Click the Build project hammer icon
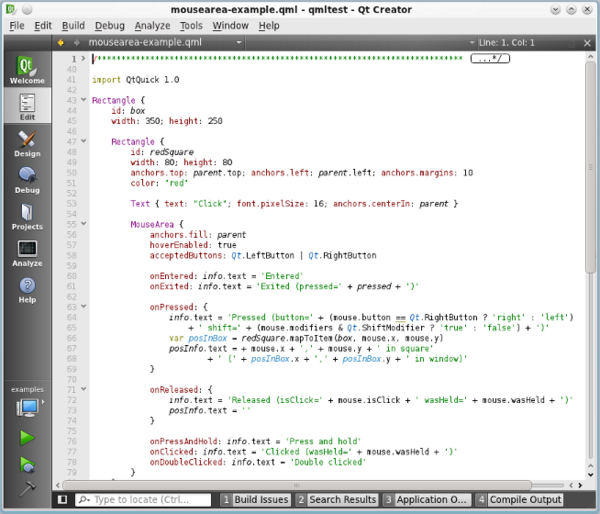Image resolution: width=600 pixels, height=514 pixels. 27,488
